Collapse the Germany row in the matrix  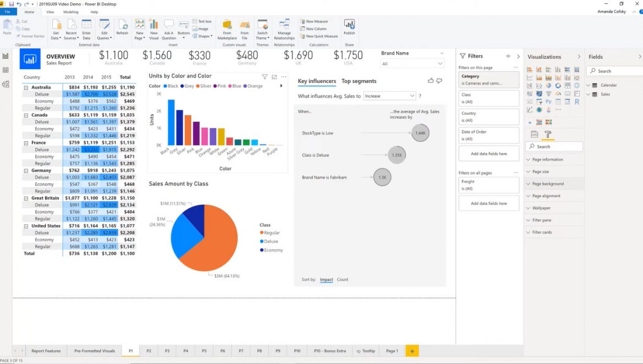(x=26, y=170)
